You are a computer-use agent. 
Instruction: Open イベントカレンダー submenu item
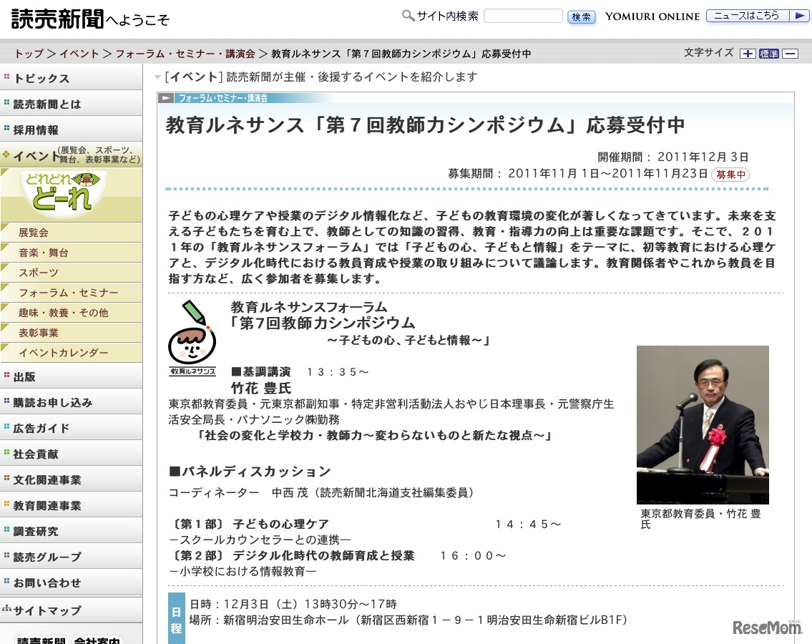(71, 353)
